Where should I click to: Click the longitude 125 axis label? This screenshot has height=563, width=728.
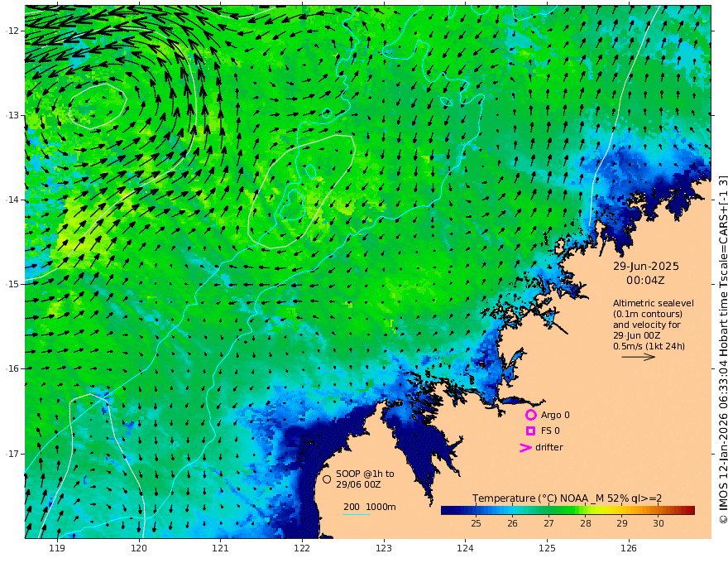click(x=547, y=549)
